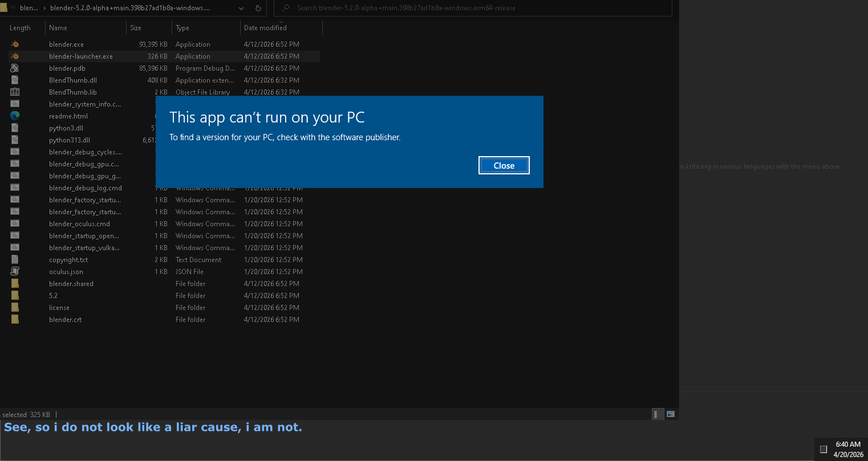868x461 pixels.
Task: Click the 'JSON File' type cell
Action: click(x=189, y=271)
